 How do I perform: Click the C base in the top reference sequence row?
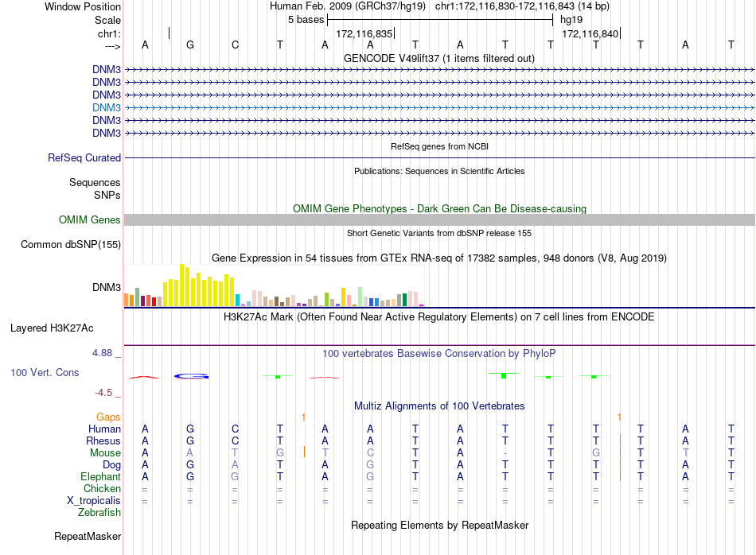click(235, 45)
